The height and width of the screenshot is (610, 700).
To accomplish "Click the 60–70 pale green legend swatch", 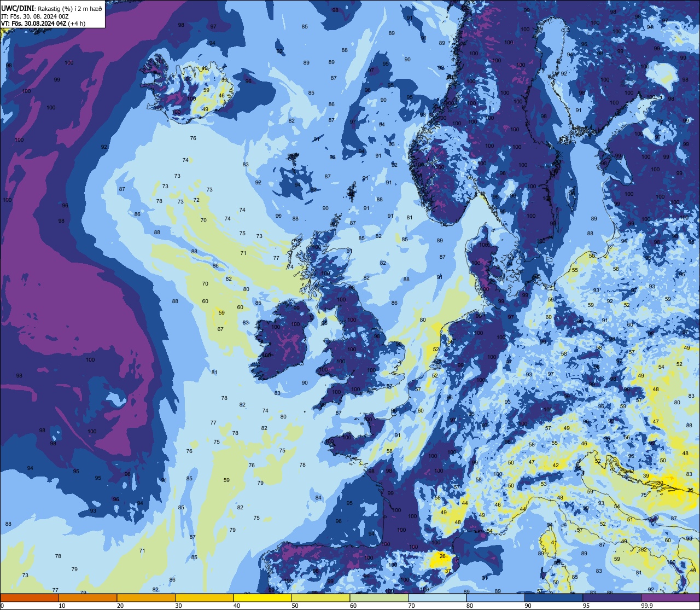I will pos(379,598).
